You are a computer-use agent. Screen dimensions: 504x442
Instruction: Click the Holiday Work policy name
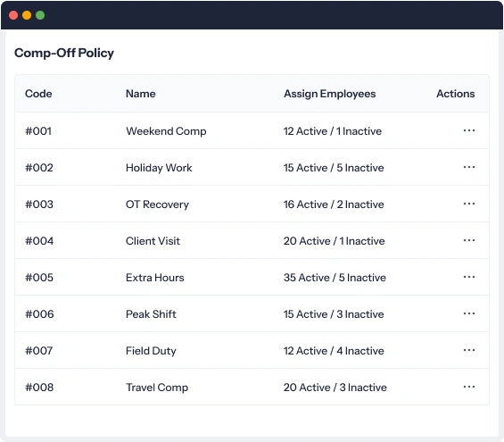pyautogui.click(x=159, y=168)
